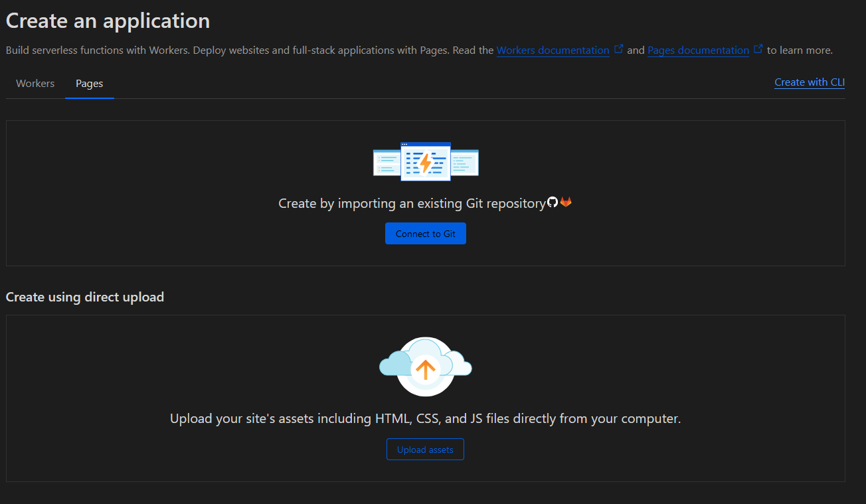Click the Create an application heading
Image resolution: width=866 pixels, height=504 pixels.
click(107, 21)
